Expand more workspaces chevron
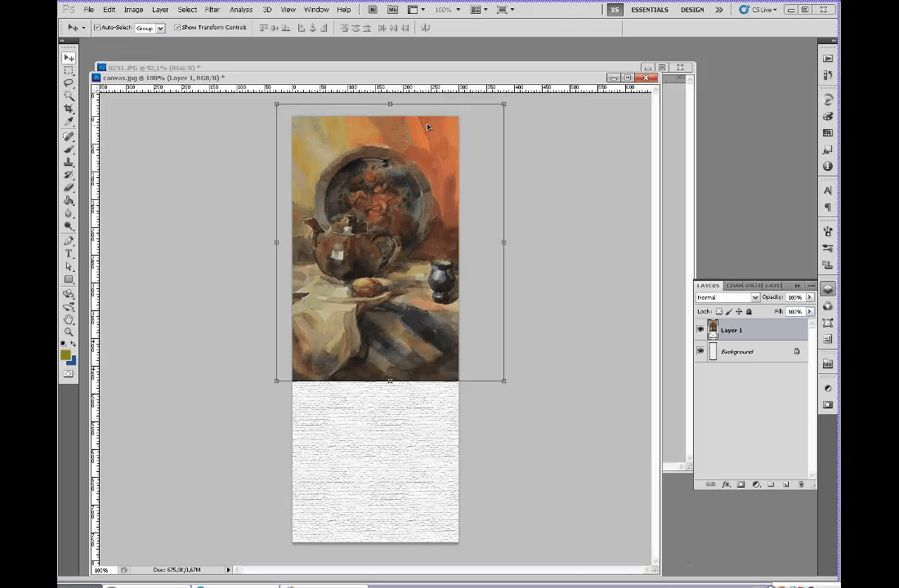899x588 pixels. [719, 10]
